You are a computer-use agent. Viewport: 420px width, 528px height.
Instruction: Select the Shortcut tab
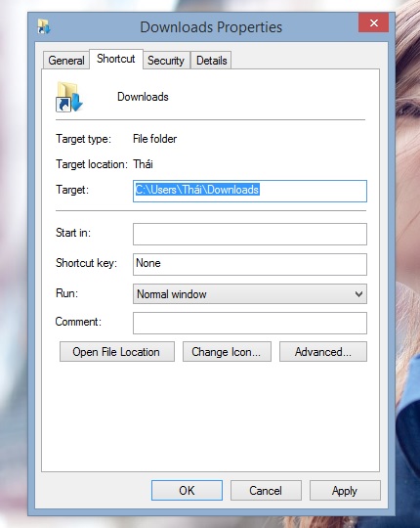(x=116, y=59)
